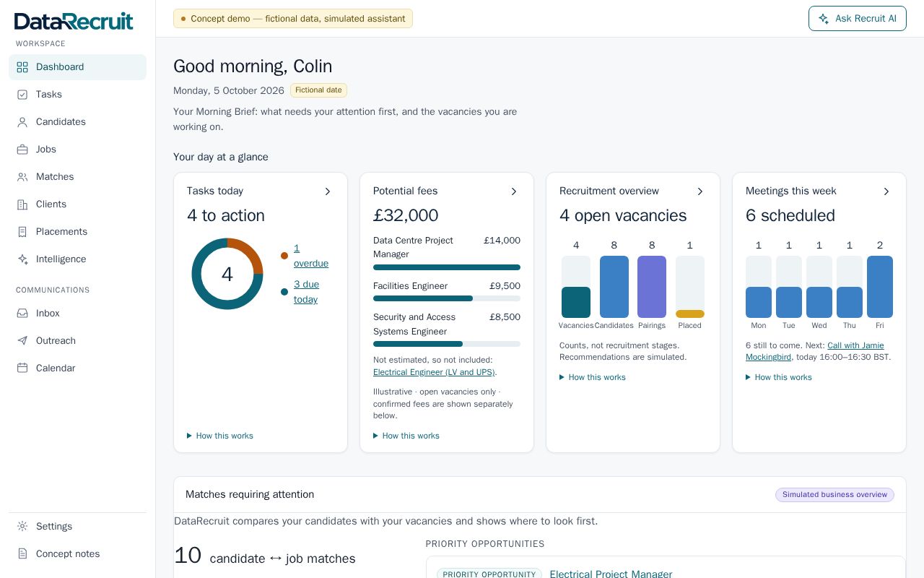Expand How this works under Recruitment overview

click(593, 377)
